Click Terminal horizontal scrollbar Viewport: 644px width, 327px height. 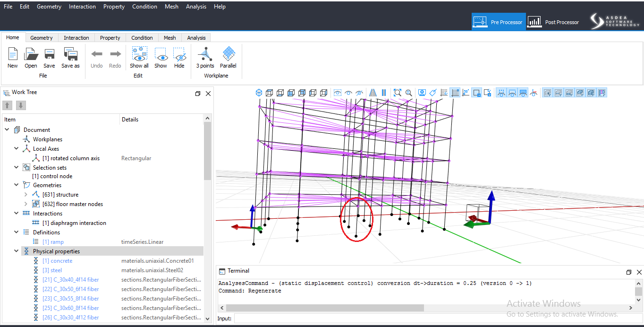(325, 308)
